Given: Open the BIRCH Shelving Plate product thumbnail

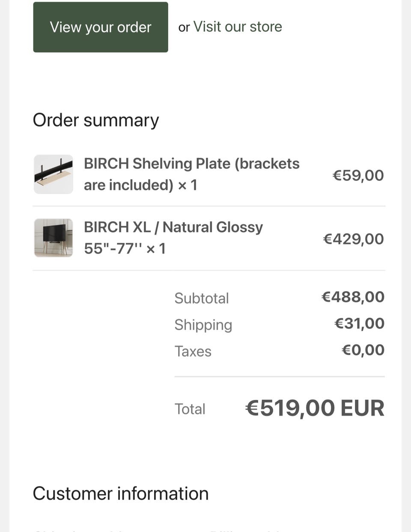Looking at the screenshot, I should click(x=54, y=174).
